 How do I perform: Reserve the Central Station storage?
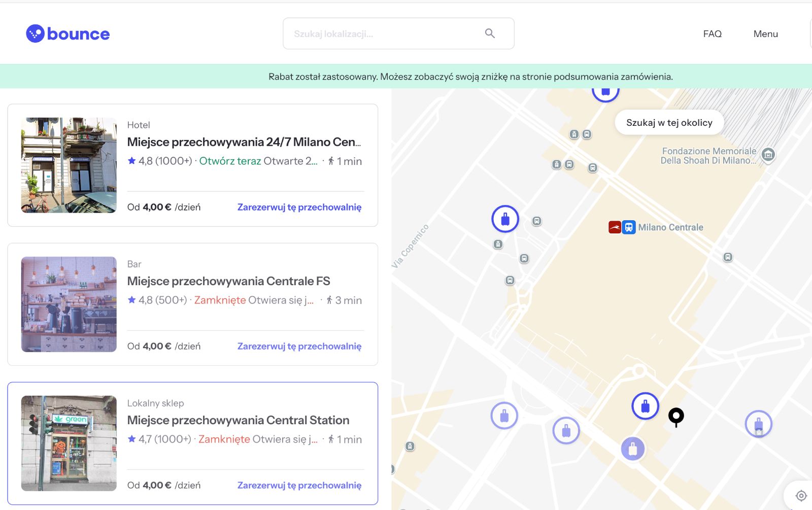point(299,485)
